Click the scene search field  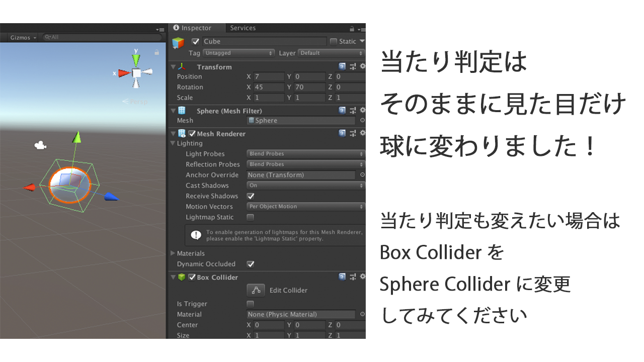point(102,37)
